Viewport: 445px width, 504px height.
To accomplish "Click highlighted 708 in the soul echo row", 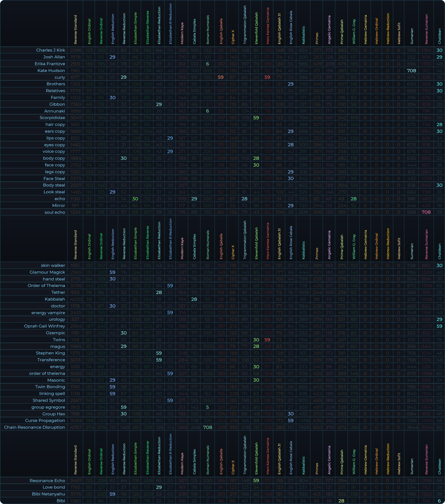I will point(426,212).
